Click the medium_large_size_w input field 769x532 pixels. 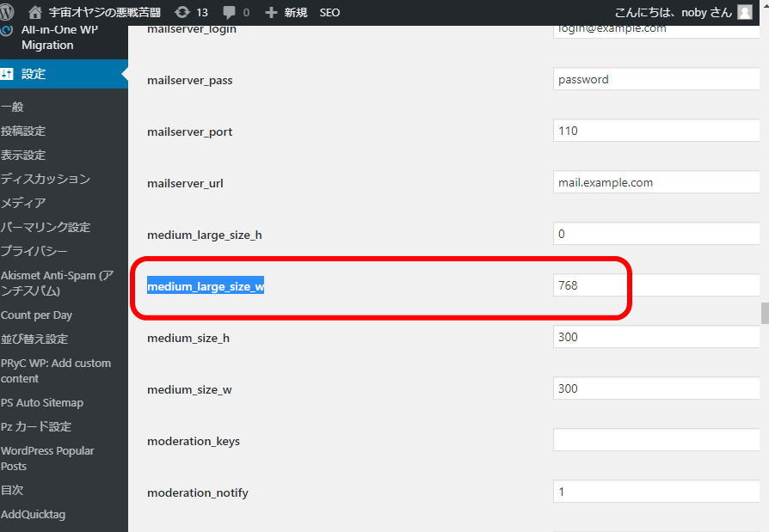tap(656, 285)
